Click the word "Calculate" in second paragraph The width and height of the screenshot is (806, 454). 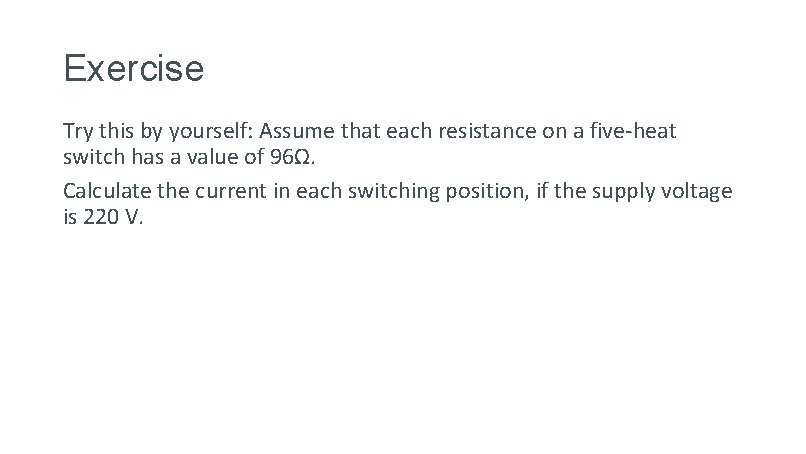[107, 191]
